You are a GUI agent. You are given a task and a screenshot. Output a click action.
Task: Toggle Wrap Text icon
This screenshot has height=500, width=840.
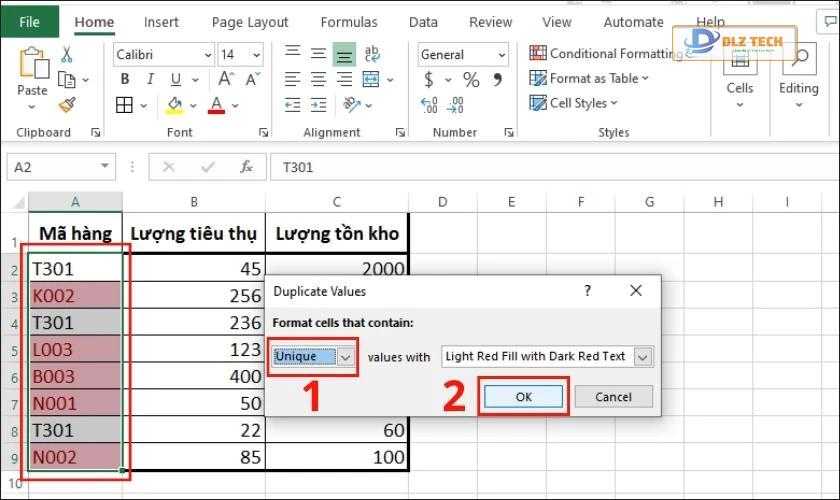pyautogui.click(x=372, y=54)
